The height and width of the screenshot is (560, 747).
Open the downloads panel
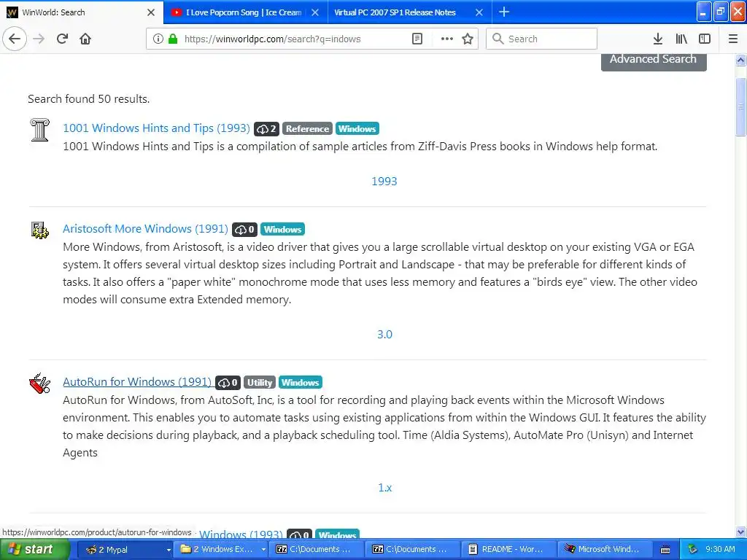[657, 39]
